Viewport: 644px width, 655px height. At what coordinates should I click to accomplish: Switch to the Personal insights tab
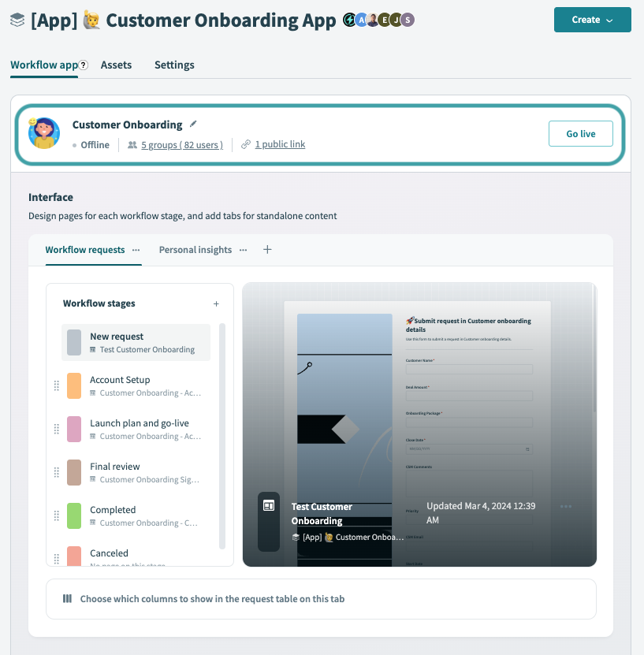(195, 250)
